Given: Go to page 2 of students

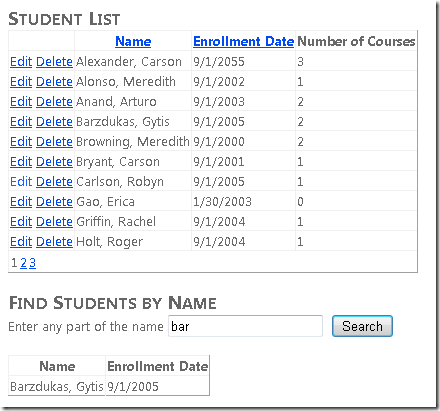Looking at the screenshot, I should [23, 263].
